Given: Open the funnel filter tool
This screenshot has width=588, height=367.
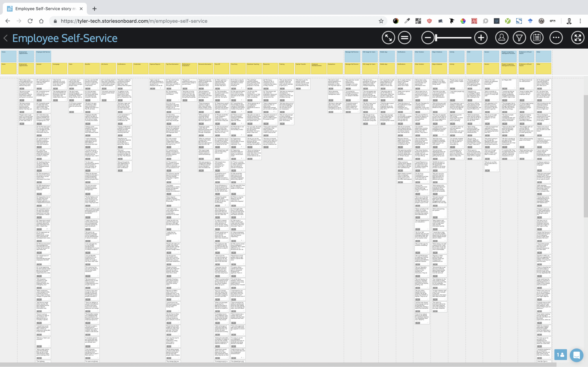Looking at the screenshot, I should 519,38.
